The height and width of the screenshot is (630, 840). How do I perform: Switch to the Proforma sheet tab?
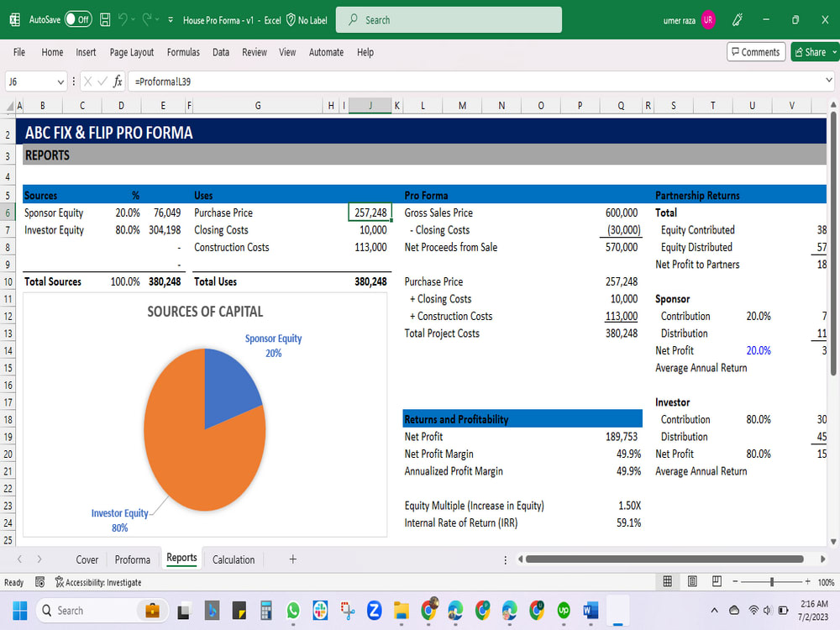click(x=133, y=559)
